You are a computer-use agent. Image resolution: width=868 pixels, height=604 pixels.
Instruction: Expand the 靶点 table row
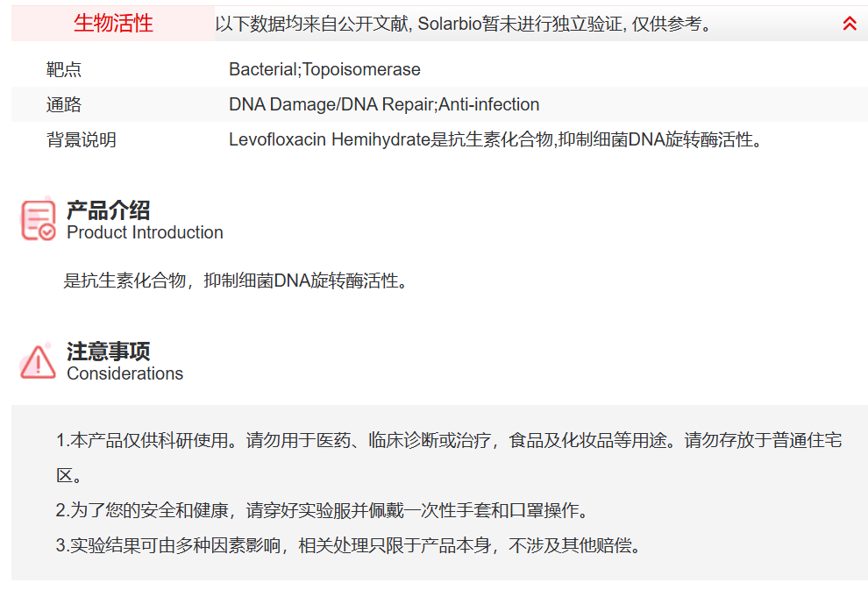pyautogui.click(x=61, y=69)
